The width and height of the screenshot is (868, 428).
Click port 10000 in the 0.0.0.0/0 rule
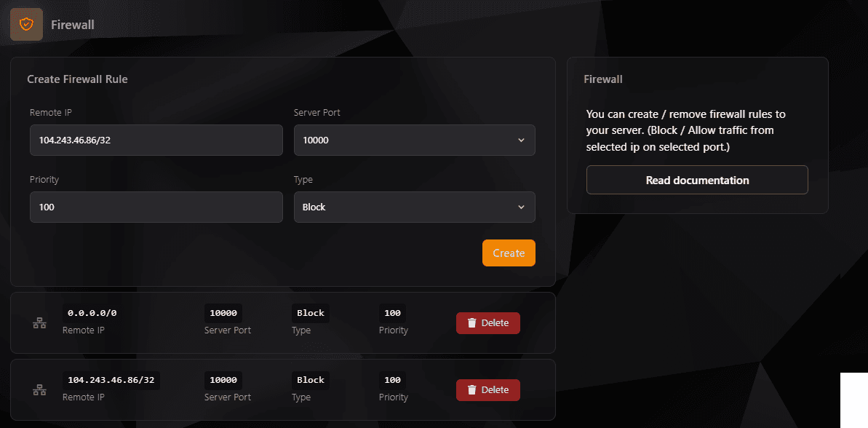pos(223,313)
